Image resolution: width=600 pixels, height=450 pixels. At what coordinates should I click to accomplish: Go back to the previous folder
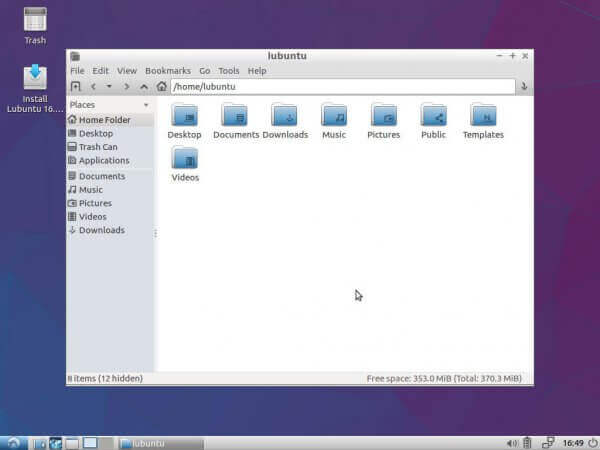pyautogui.click(x=93, y=86)
